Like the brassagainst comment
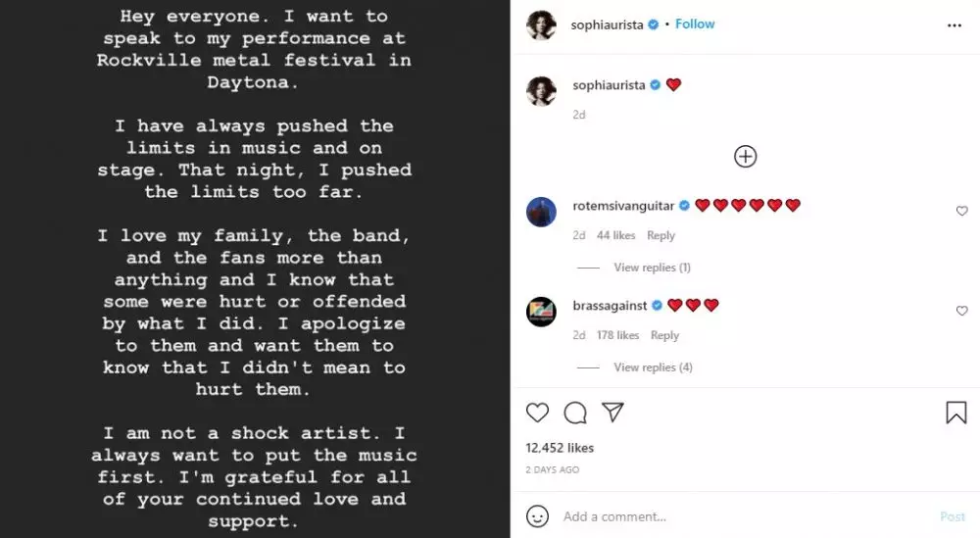 961,311
